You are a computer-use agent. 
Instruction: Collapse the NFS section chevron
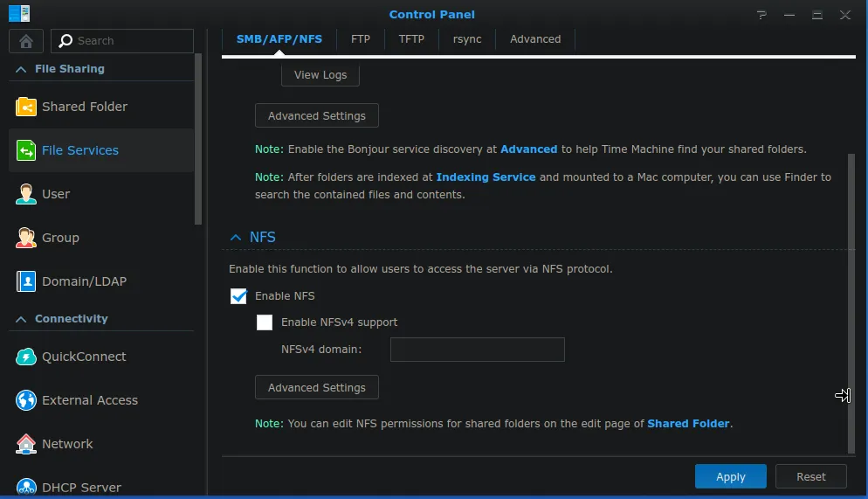click(236, 238)
